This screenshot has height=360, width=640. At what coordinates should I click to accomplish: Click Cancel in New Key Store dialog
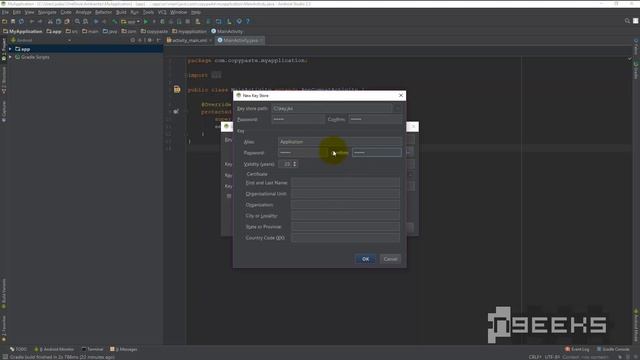[x=390, y=259]
